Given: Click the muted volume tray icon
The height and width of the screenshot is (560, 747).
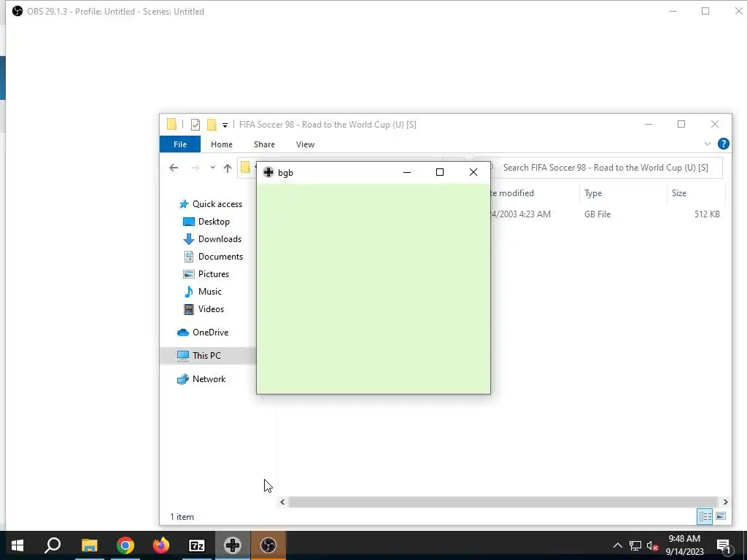Looking at the screenshot, I should [653, 545].
